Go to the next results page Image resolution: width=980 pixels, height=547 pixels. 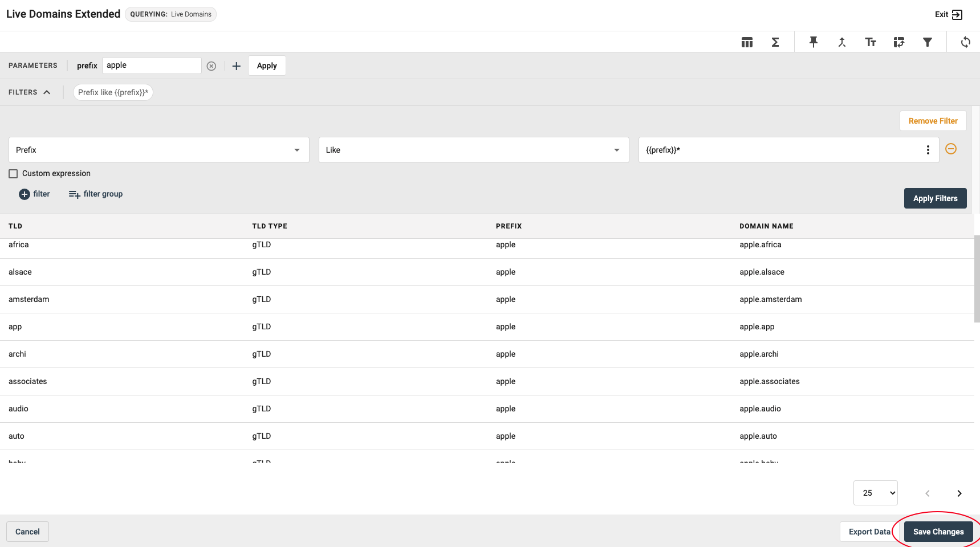[x=959, y=493]
